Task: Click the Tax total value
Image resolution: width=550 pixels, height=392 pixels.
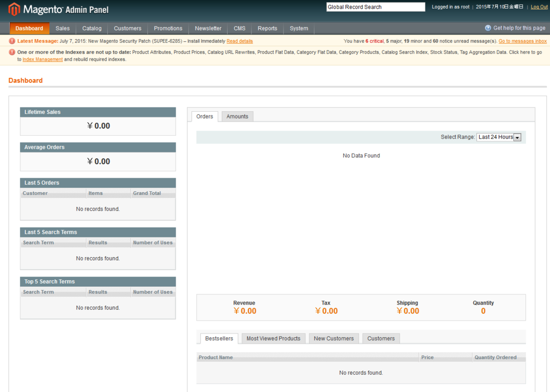Action: pos(326,311)
